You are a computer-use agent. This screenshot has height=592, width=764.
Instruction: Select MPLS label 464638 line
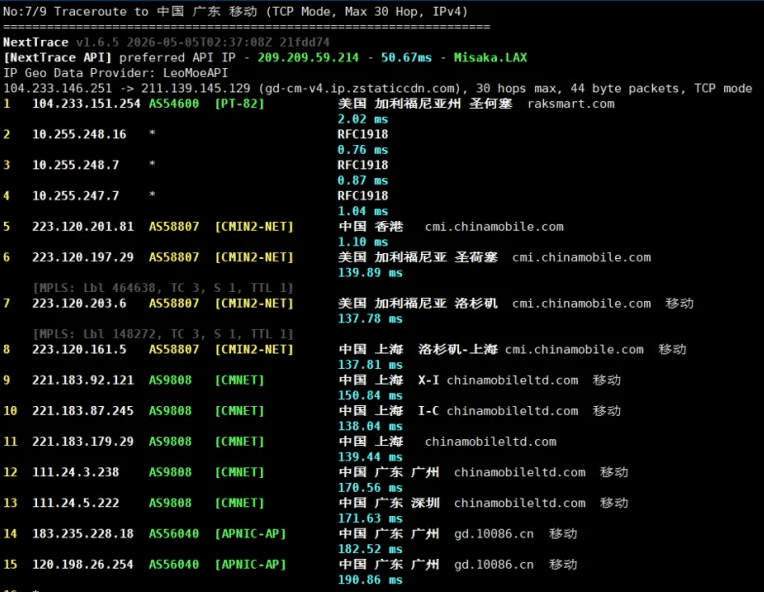[163, 288]
